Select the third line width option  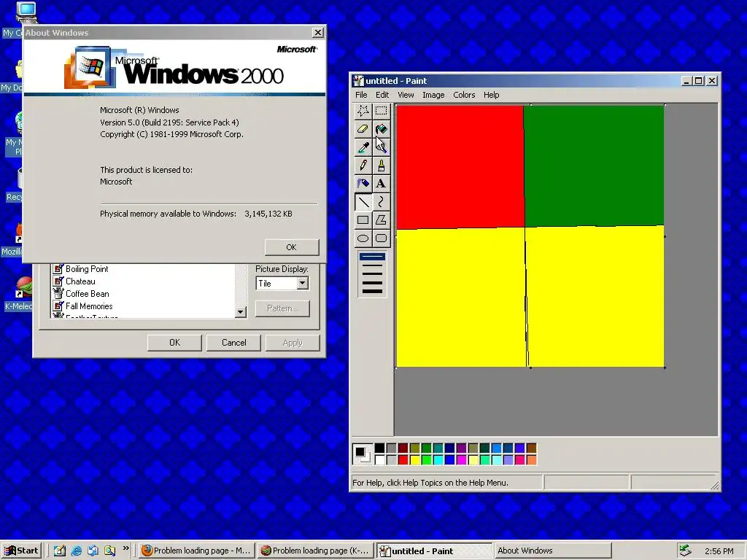[372, 274]
